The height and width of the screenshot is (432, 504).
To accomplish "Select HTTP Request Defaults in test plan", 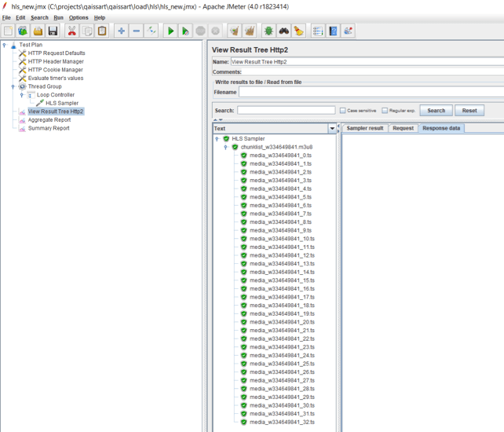I will coord(57,53).
